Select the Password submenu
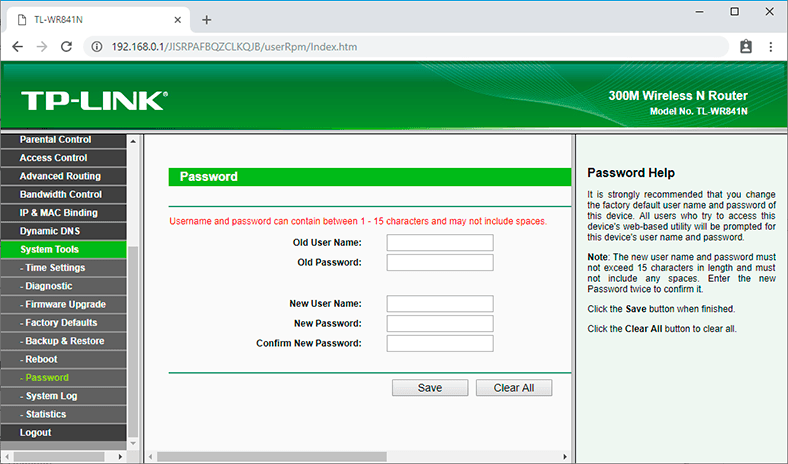This screenshot has width=788, height=464. pos(64,378)
